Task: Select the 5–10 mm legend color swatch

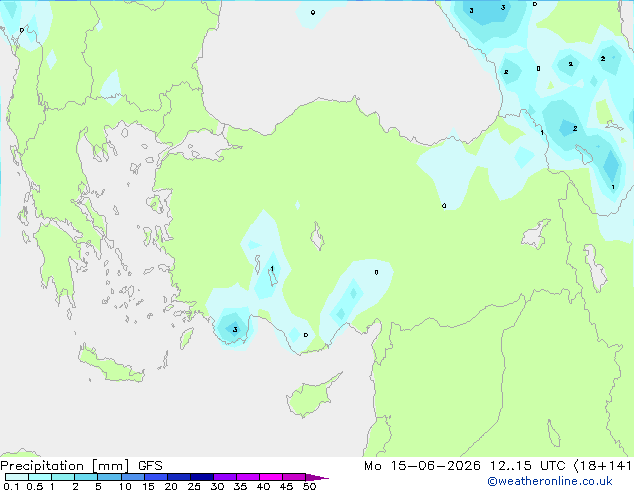Action: click(109, 477)
